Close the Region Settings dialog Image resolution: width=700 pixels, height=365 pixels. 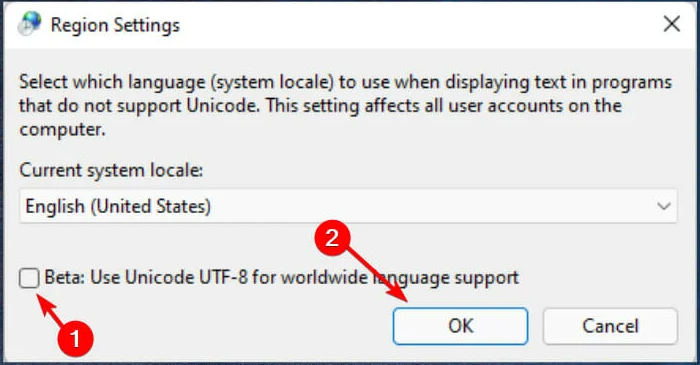tap(671, 24)
